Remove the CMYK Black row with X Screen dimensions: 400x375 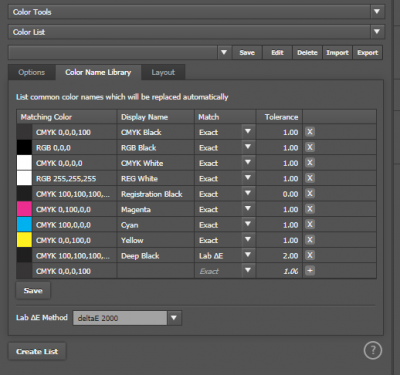tap(310, 132)
